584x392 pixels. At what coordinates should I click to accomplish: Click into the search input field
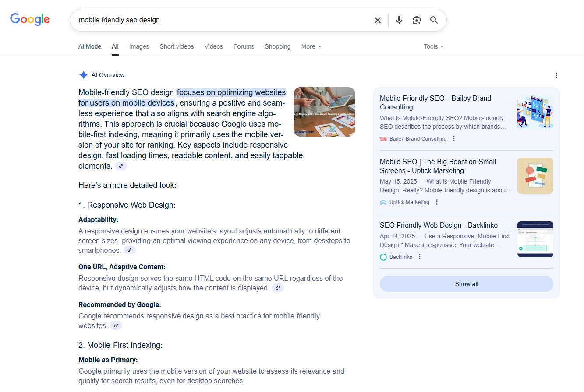[x=219, y=20]
